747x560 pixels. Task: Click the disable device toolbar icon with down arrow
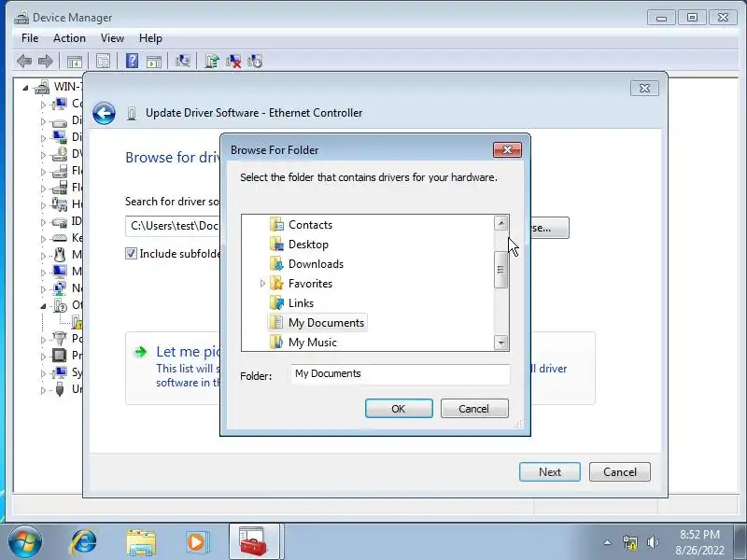click(255, 61)
